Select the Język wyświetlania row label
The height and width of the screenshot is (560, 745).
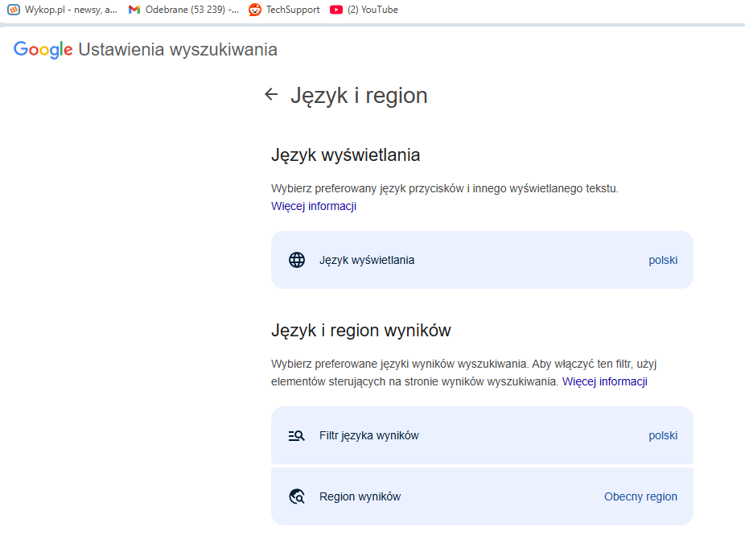pyautogui.click(x=367, y=260)
